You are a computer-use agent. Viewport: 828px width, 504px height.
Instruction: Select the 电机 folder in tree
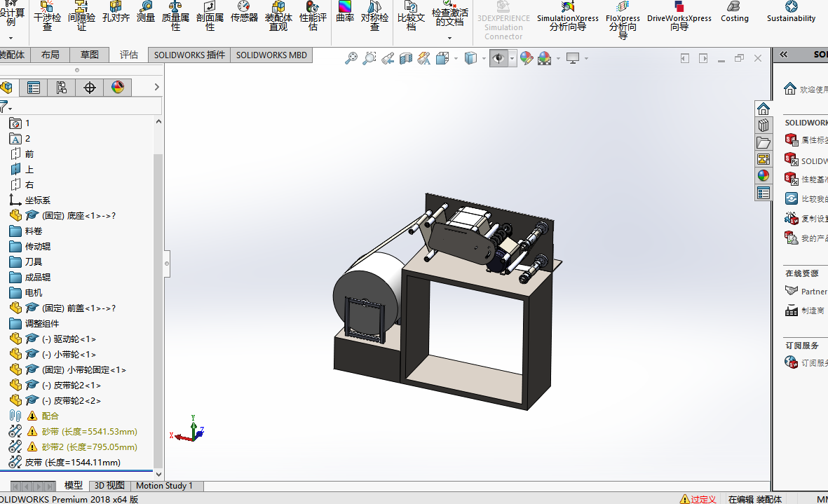pos(33,292)
